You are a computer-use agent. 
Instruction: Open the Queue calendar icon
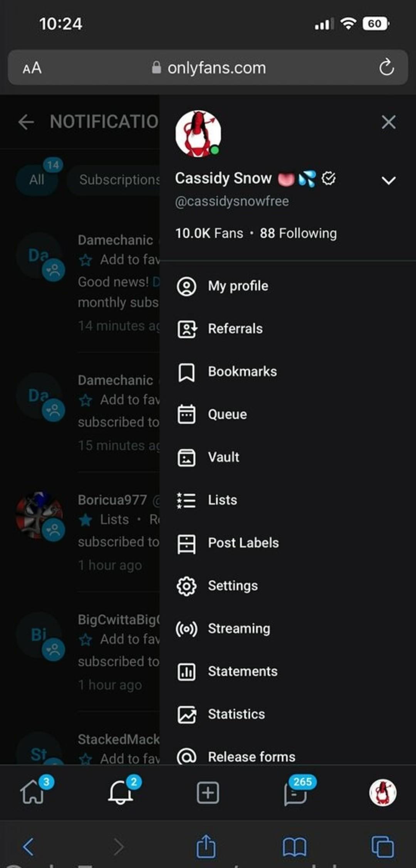[186, 415]
